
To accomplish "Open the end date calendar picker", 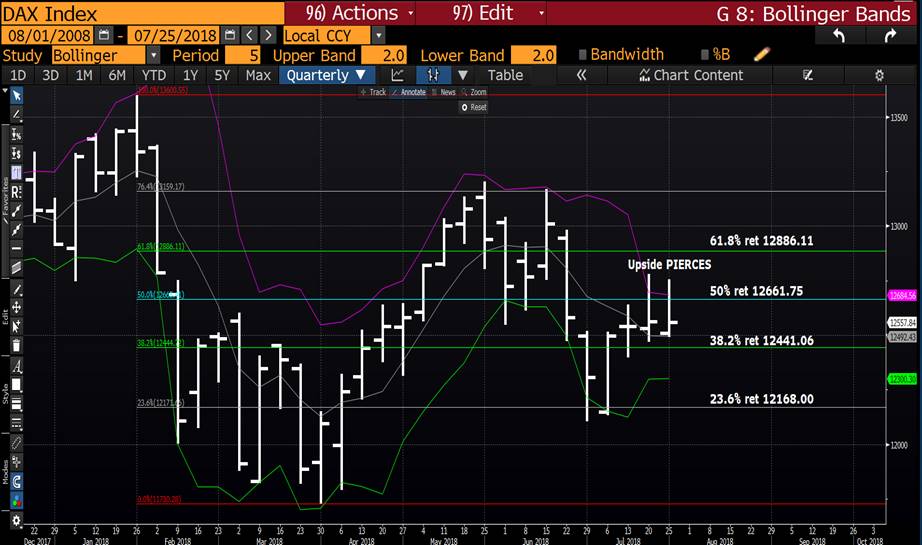I will coord(230,35).
